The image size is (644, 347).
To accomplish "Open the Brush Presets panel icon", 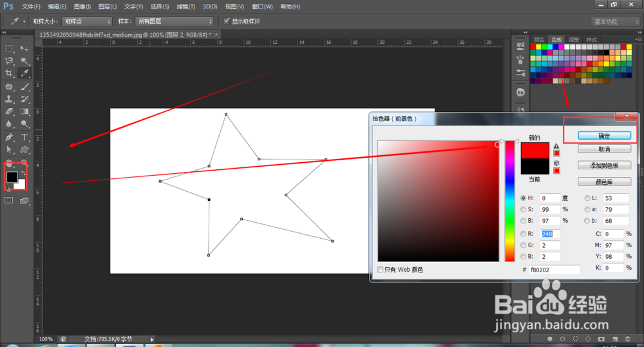I will tap(520, 60).
